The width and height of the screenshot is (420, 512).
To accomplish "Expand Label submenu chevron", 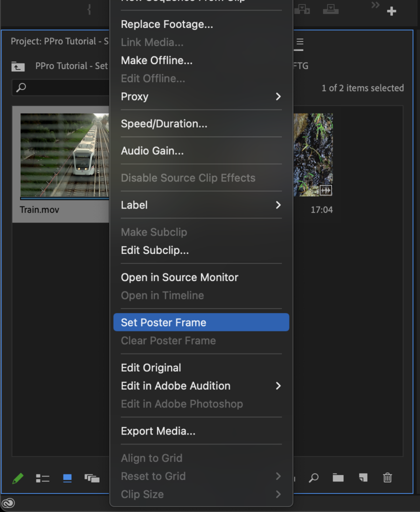I will point(278,205).
